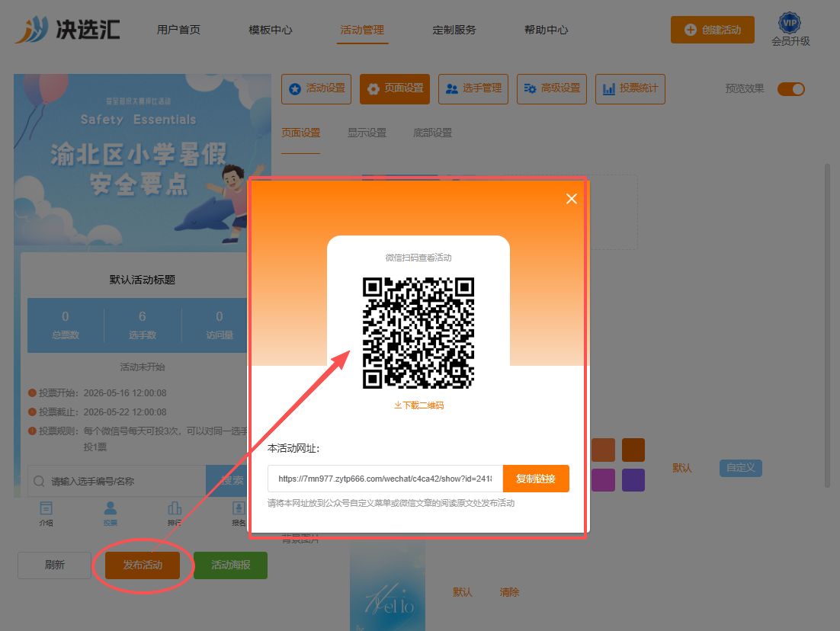840x631 pixels.
Task: Click the page vertical scrollbar
Action: coord(827,327)
